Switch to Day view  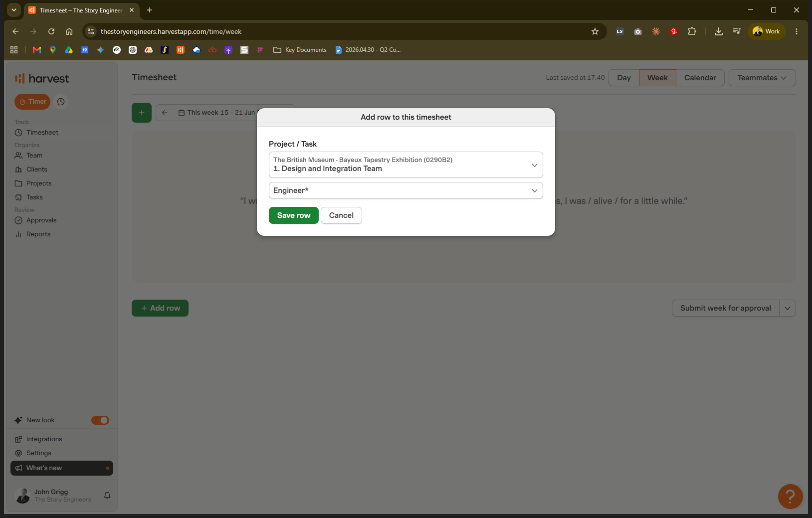tap(624, 78)
